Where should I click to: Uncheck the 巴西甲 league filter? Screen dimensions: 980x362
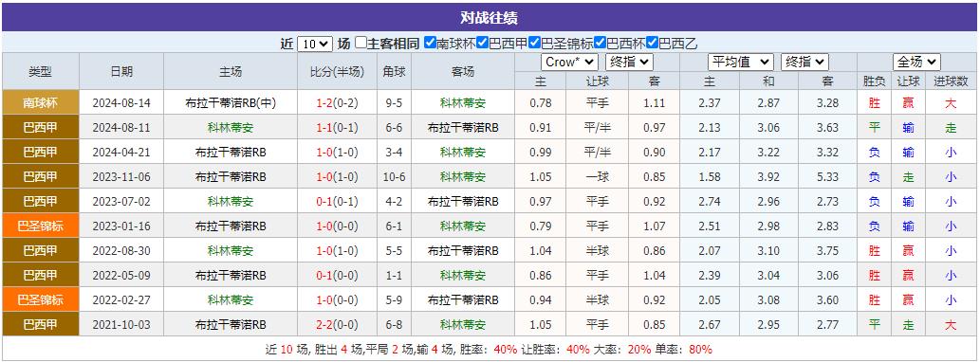[x=482, y=43]
